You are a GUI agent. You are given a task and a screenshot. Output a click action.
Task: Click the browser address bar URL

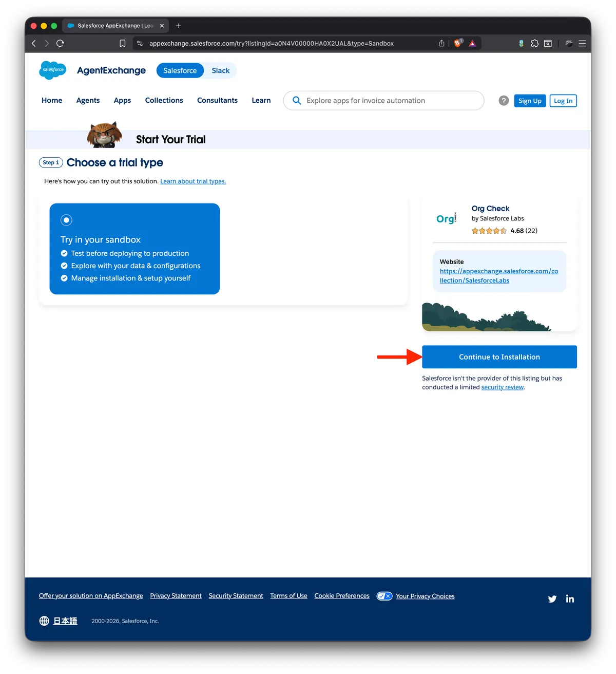(272, 44)
